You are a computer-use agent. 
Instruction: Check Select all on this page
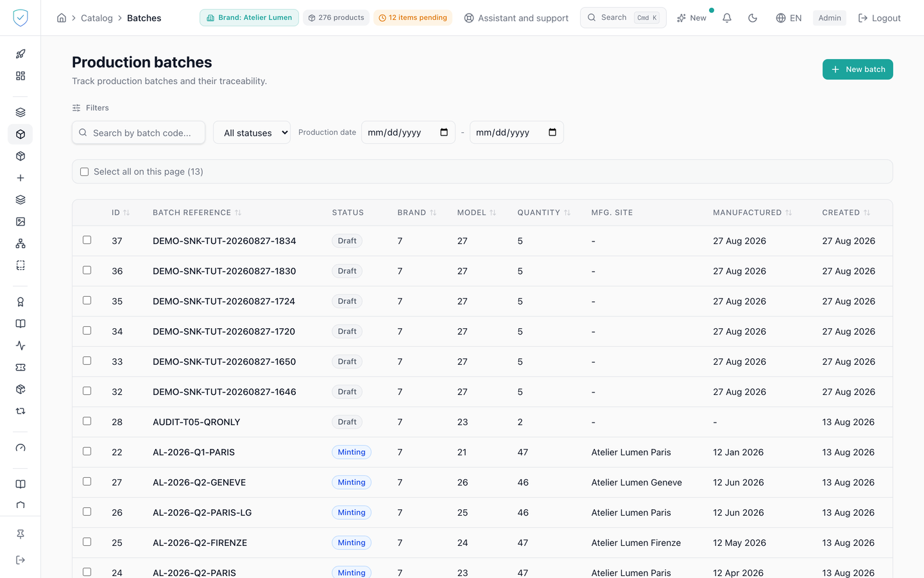84,171
